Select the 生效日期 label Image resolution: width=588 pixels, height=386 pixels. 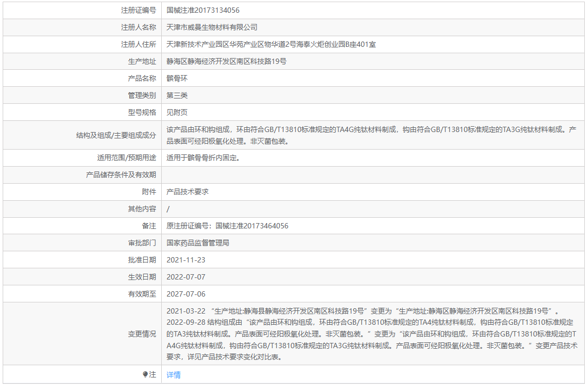click(142, 277)
